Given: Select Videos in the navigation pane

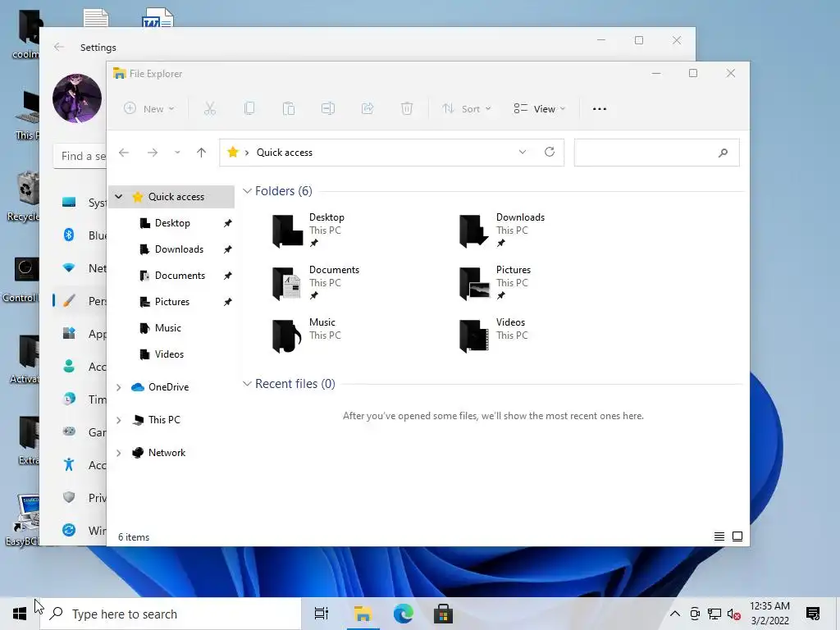Looking at the screenshot, I should 169,354.
